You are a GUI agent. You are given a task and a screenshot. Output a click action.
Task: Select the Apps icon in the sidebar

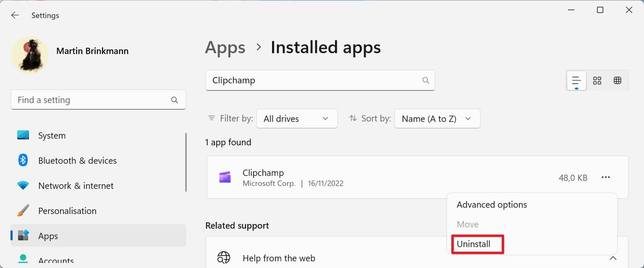coord(23,235)
